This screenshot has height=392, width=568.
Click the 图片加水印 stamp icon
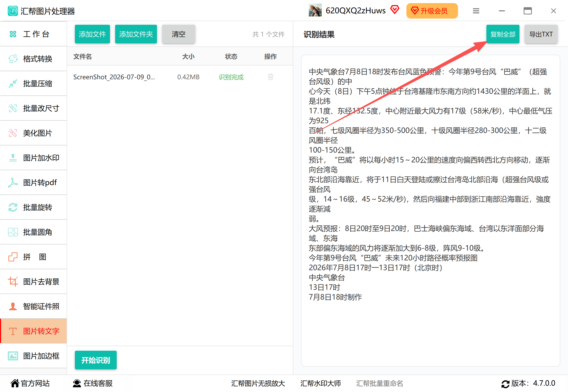(x=13, y=158)
